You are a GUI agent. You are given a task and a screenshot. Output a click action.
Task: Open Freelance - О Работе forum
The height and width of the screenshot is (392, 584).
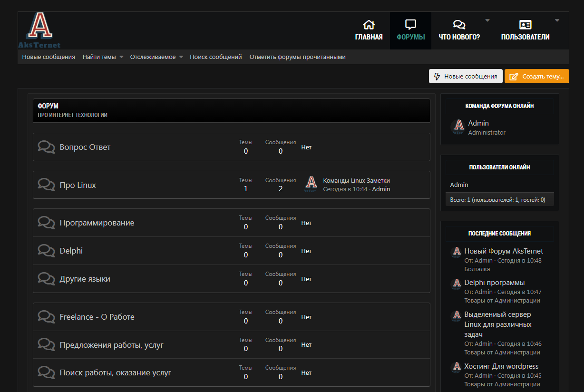[x=97, y=317]
